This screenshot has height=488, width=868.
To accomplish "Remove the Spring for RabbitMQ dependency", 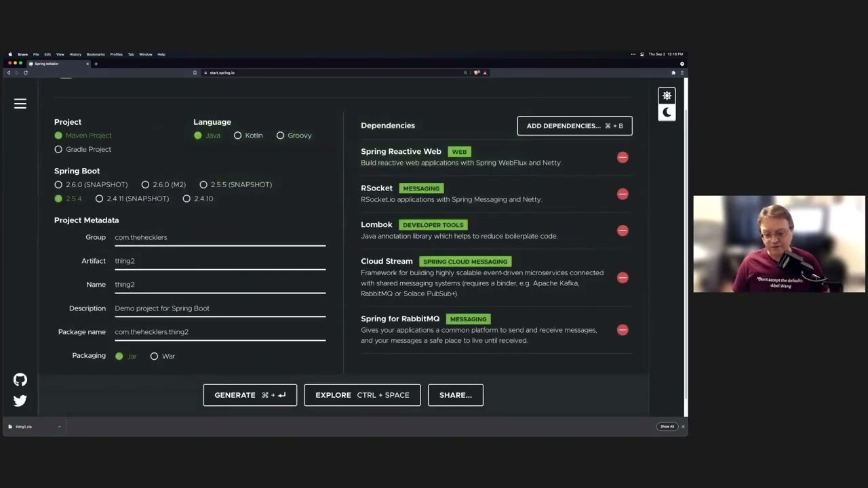I will [623, 330].
